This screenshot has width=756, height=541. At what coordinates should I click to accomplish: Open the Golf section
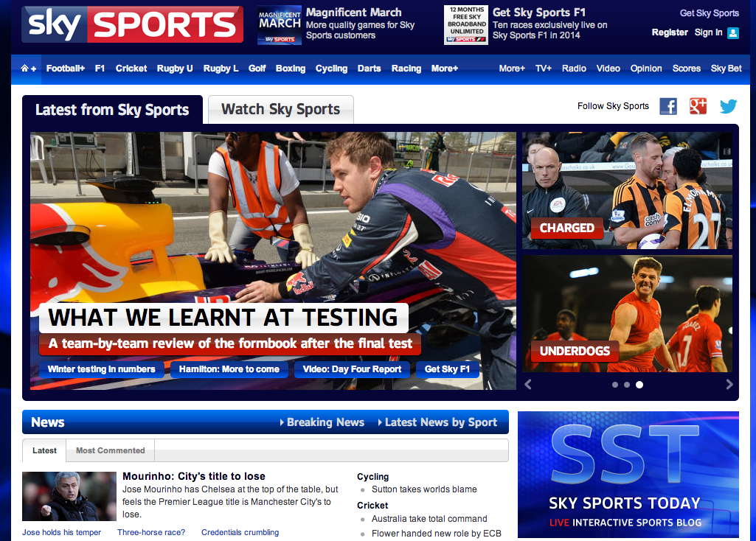pos(257,69)
